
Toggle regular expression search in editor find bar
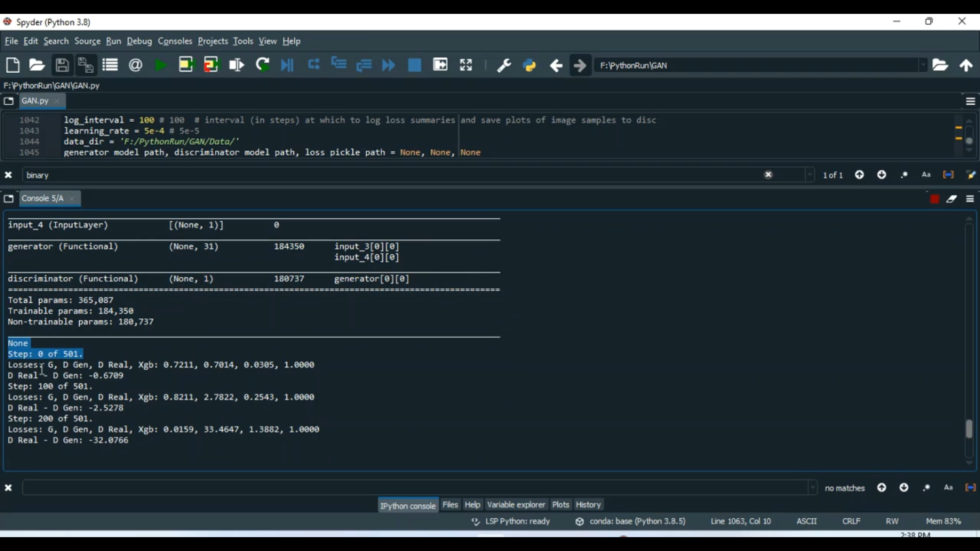point(904,175)
